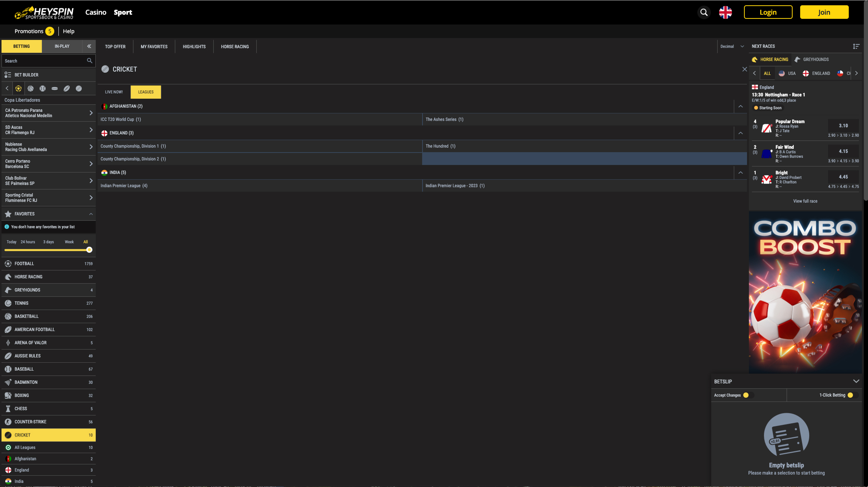Open the Top Offer tab
The image size is (868, 487).
(115, 47)
